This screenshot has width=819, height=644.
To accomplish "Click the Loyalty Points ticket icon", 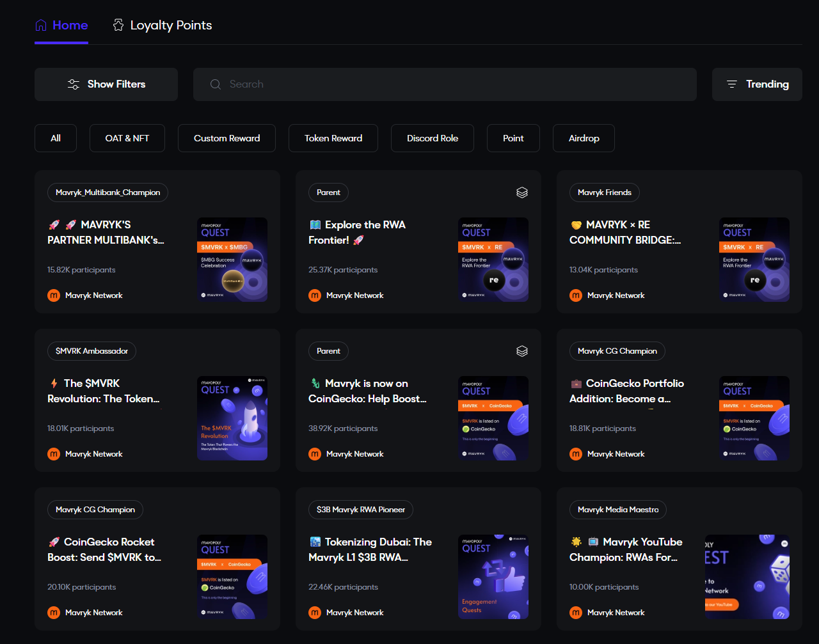I will click(x=118, y=25).
